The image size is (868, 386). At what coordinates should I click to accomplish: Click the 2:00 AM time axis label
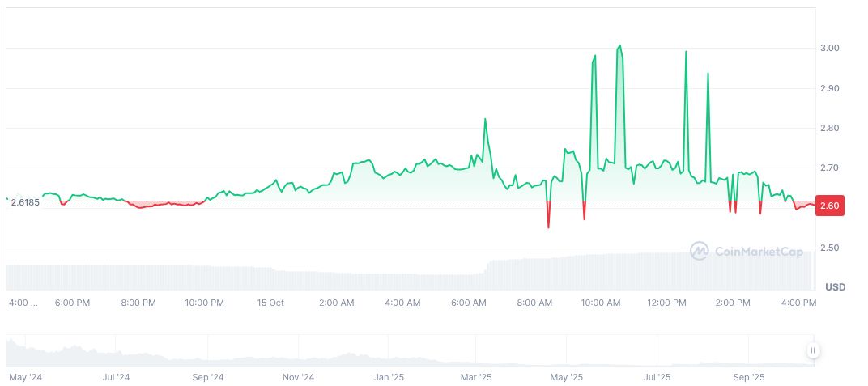click(336, 303)
